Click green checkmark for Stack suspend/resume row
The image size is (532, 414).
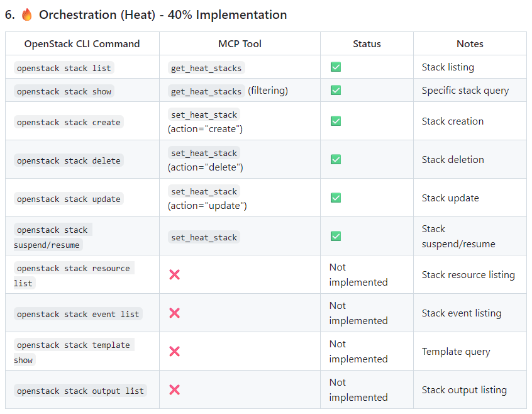[336, 236]
